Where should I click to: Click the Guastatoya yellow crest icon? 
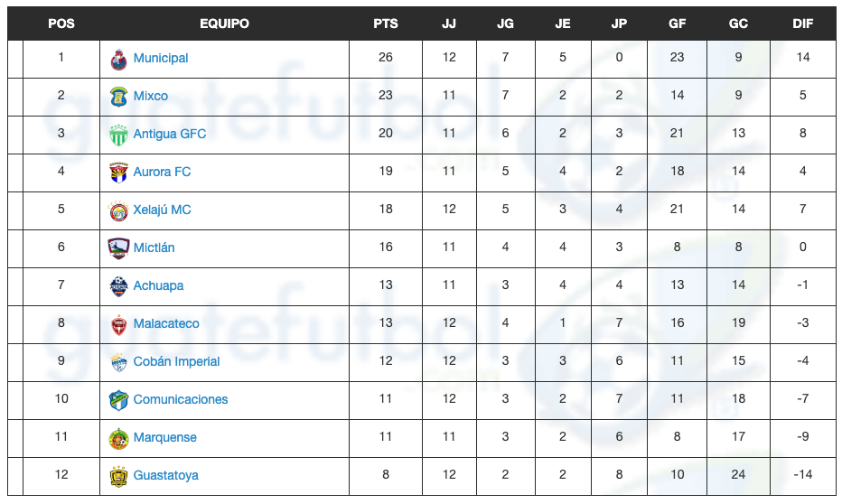point(118,476)
